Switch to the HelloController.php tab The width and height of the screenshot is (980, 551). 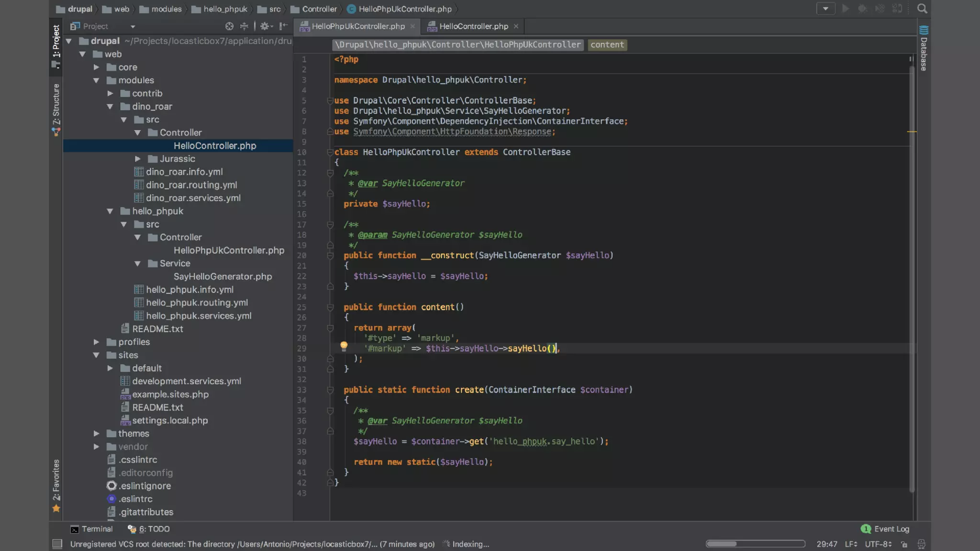click(473, 26)
